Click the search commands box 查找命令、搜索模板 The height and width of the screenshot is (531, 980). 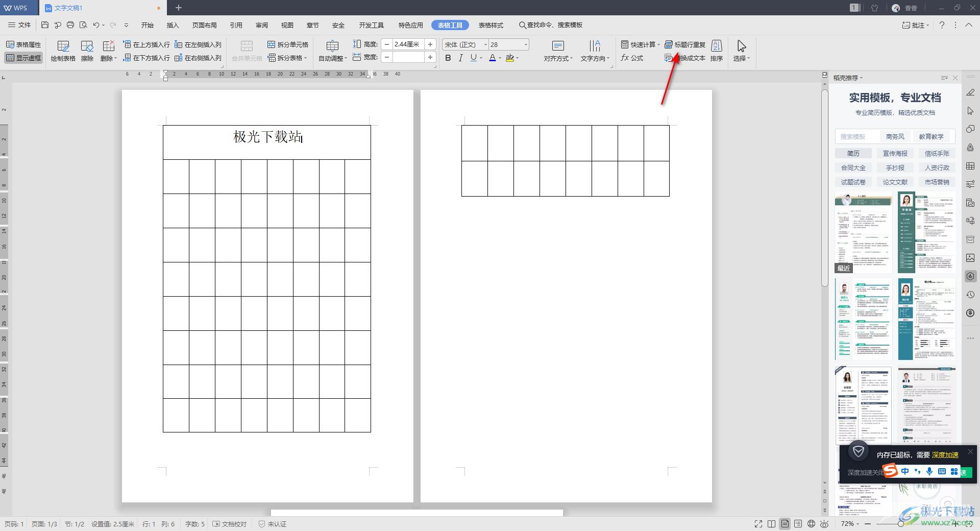551,25
